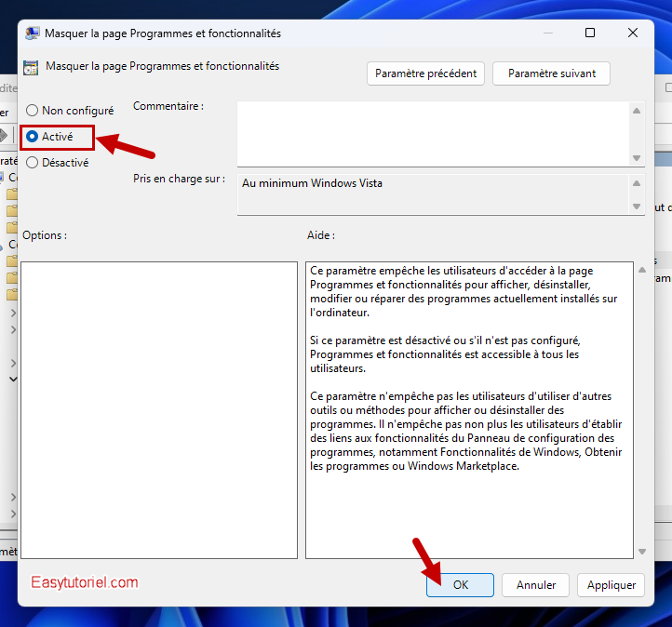672x627 pixels.
Task: Click down arrow of Aide scrollbar
Action: (642, 552)
